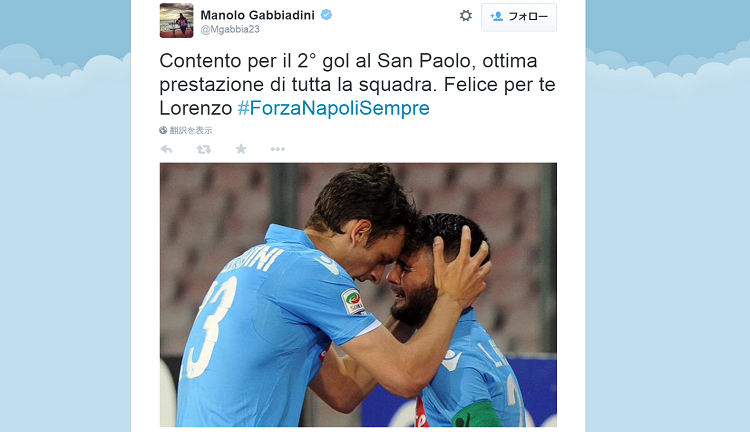Viewport: 750px width, 432px height.
Task: Click the @Mgabbia23 handle
Action: 230,30
